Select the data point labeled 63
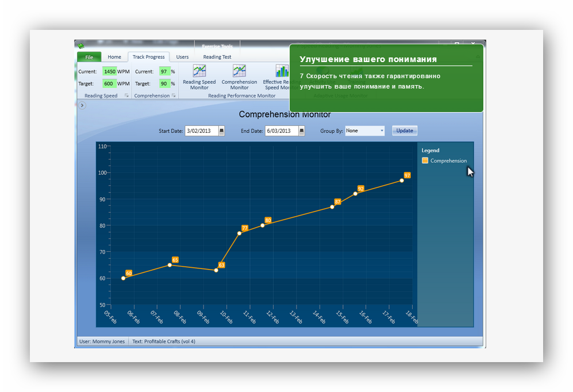The image size is (573, 392). click(216, 270)
